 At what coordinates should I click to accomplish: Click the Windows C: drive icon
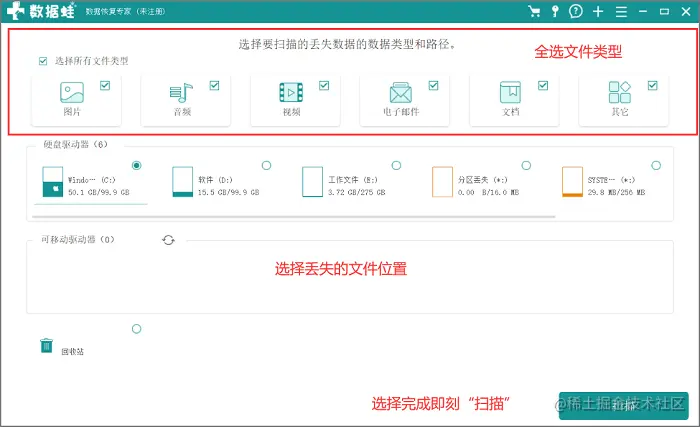53,182
